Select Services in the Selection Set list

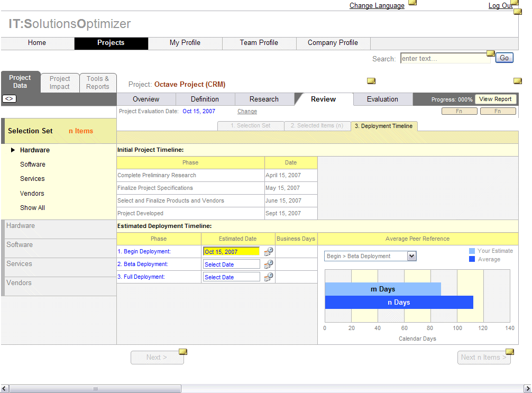[x=32, y=178]
